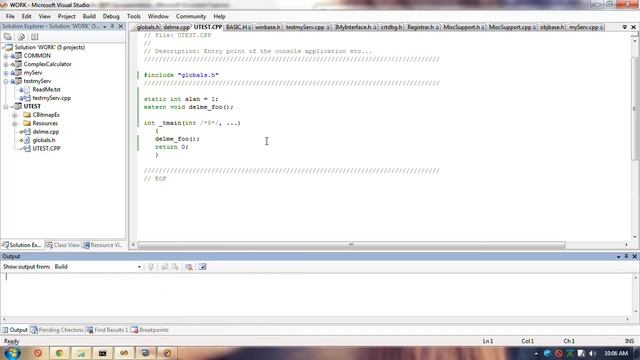Open the Edit menu
The height and width of the screenshot is (360, 640).
point(27,16)
